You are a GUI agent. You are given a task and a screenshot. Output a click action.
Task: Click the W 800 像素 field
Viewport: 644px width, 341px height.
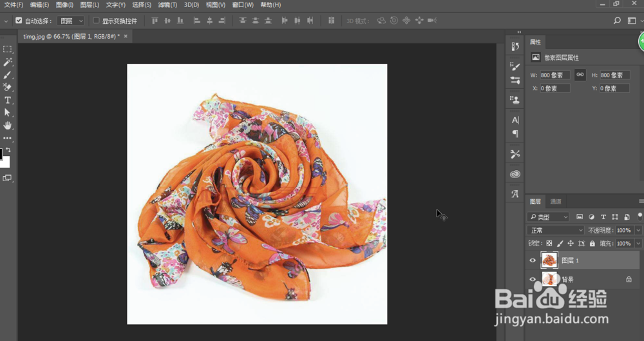point(555,75)
